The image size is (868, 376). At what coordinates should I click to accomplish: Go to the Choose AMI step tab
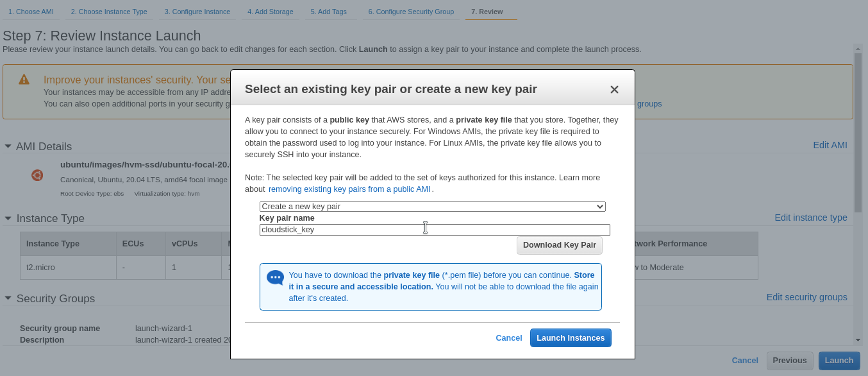click(x=31, y=12)
